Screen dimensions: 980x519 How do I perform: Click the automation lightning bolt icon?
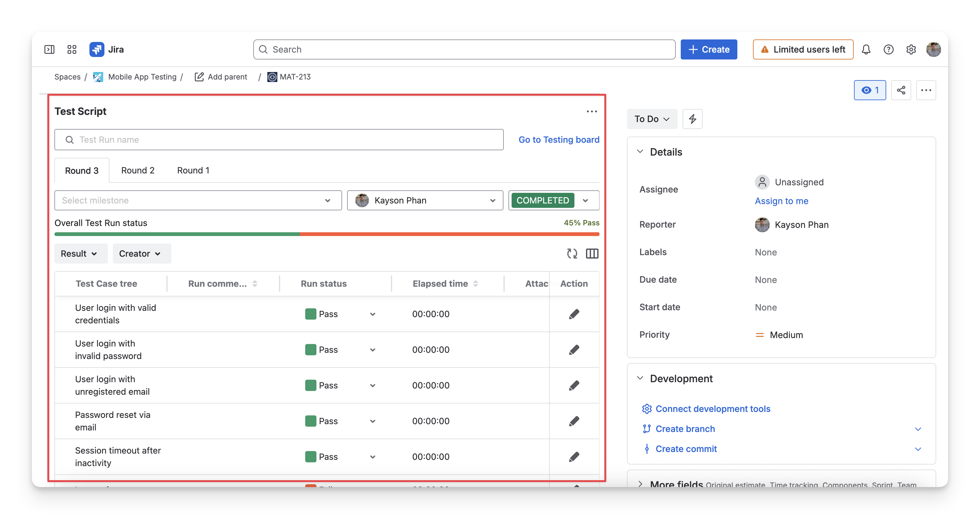click(692, 119)
